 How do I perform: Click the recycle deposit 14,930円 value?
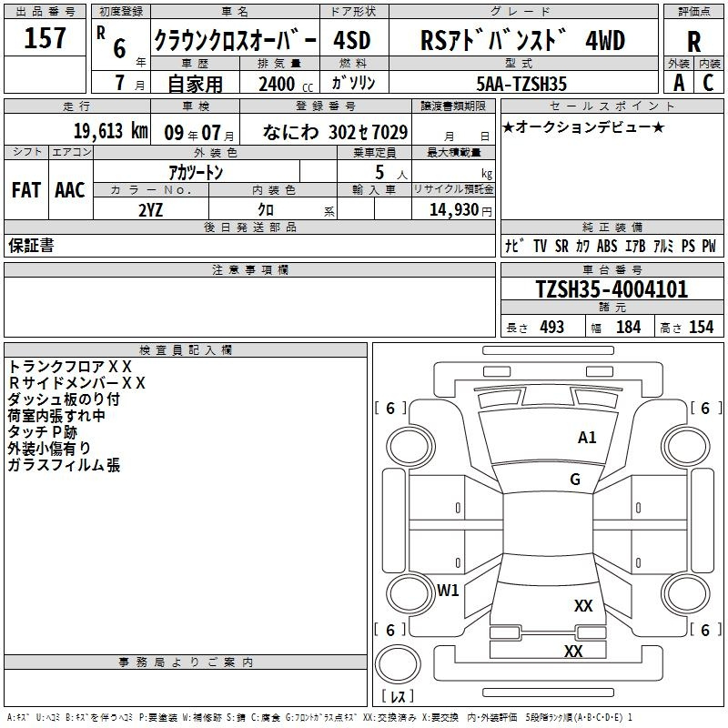[x=454, y=209]
